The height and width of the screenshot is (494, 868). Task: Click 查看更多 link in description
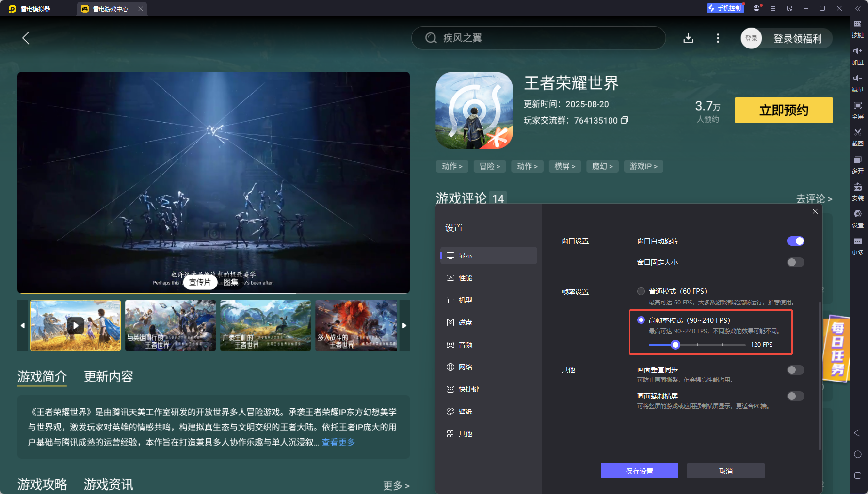(338, 442)
